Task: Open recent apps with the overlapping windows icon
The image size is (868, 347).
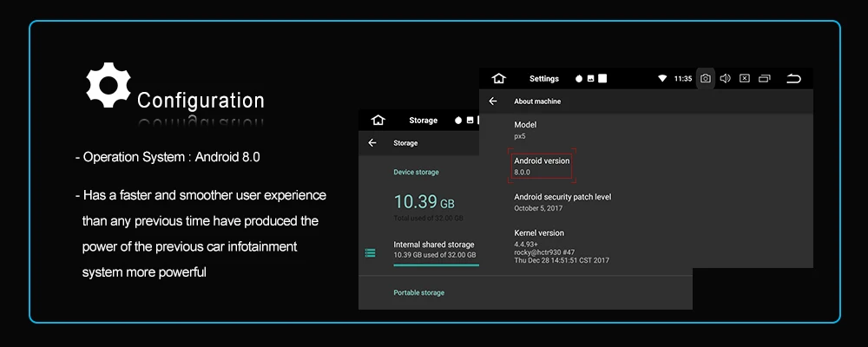Action: point(765,79)
